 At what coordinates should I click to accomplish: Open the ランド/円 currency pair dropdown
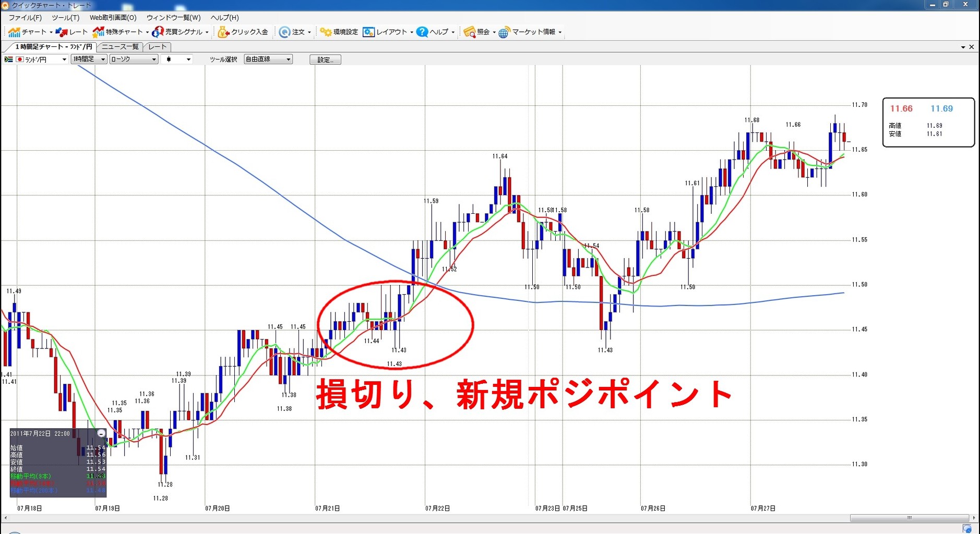pos(36,59)
